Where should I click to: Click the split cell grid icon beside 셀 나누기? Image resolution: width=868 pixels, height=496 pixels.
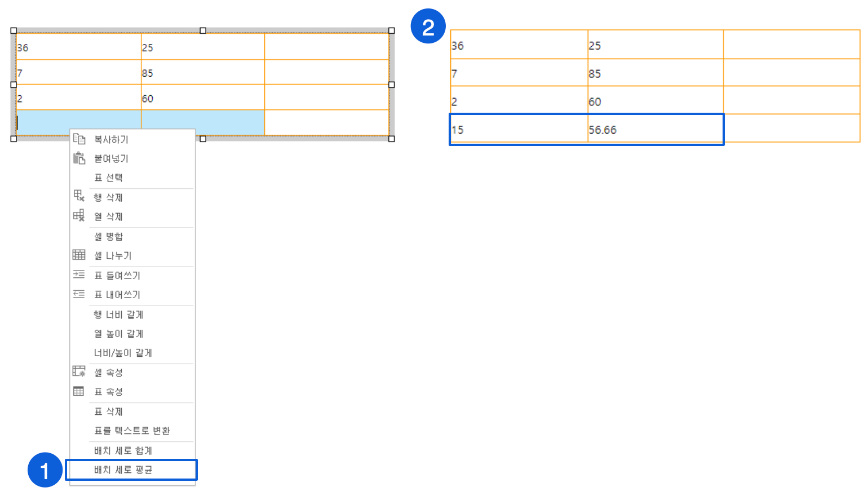click(x=79, y=255)
